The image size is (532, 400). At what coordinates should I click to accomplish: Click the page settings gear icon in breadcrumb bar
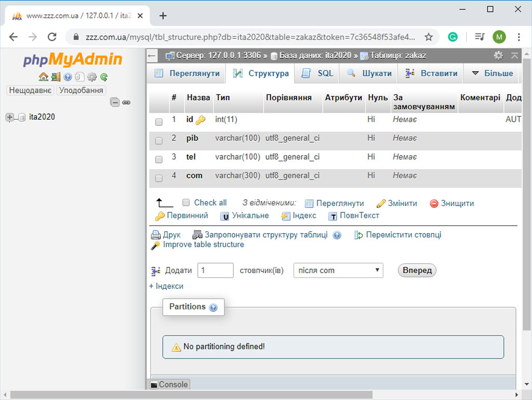498,55
